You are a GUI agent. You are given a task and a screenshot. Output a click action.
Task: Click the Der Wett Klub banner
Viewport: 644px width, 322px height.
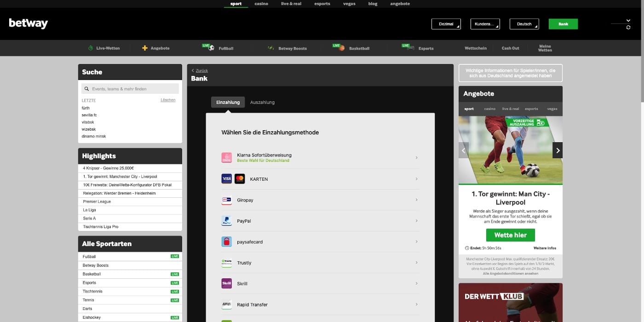pyautogui.click(x=511, y=302)
